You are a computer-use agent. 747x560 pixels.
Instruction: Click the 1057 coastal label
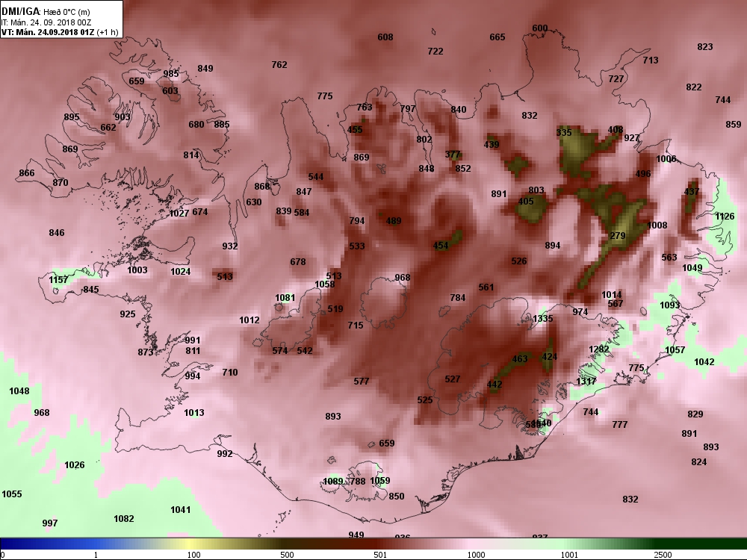675,349
